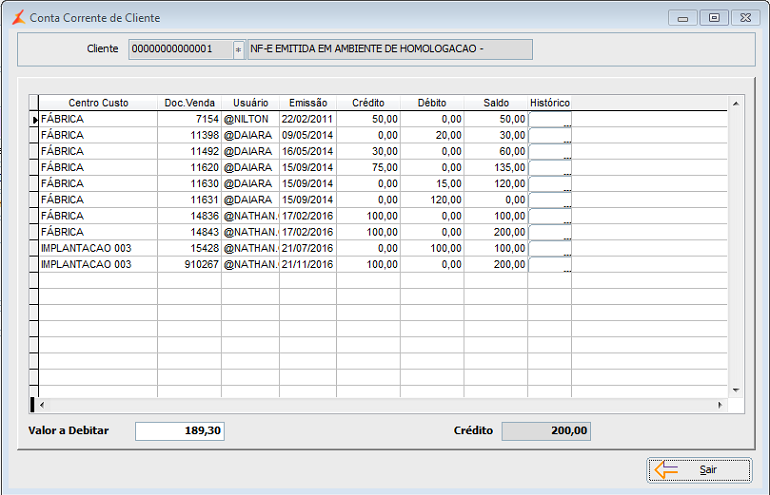The image size is (770, 495).
Task: Click the application logo in title bar
Action: [x=18, y=18]
